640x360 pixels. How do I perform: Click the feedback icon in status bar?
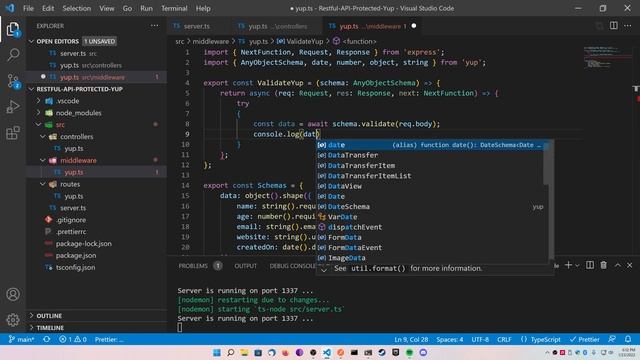tap(612, 339)
